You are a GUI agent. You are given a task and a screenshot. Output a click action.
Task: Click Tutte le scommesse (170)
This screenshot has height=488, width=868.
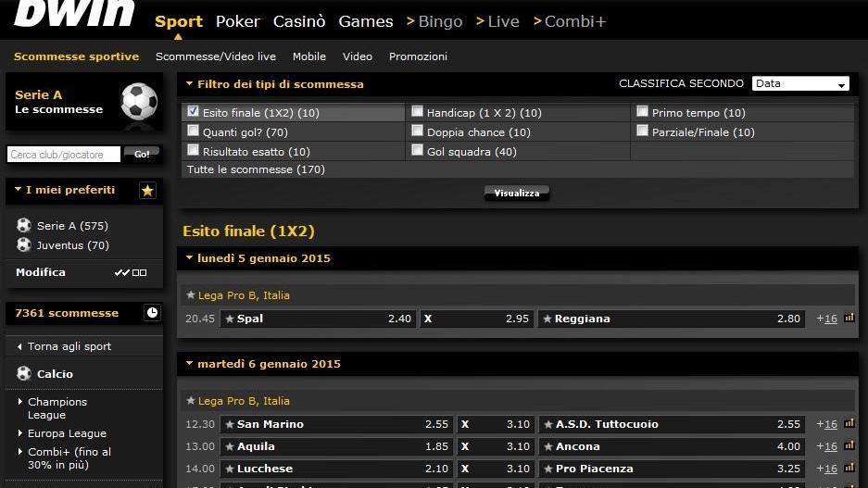coord(256,169)
